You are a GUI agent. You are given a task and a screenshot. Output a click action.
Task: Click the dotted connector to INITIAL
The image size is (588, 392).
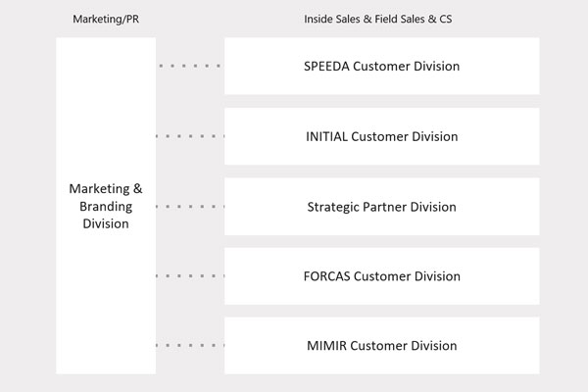tap(190, 136)
